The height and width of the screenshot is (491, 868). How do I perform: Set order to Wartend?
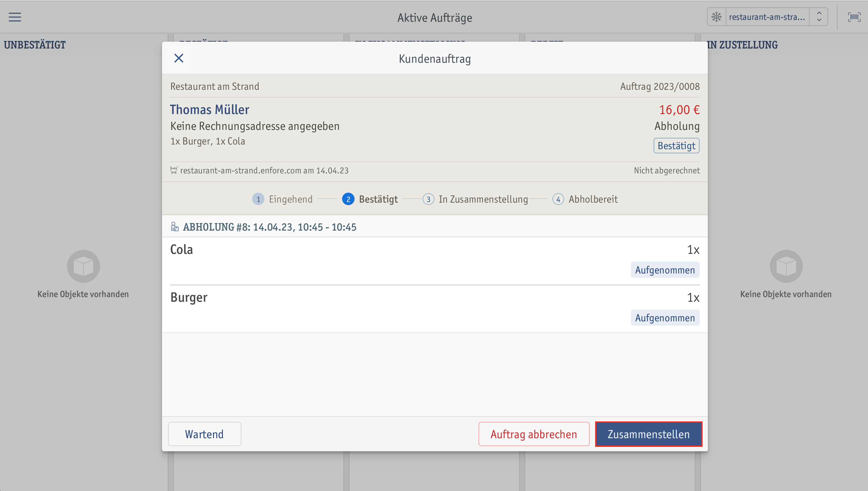(x=205, y=434)
